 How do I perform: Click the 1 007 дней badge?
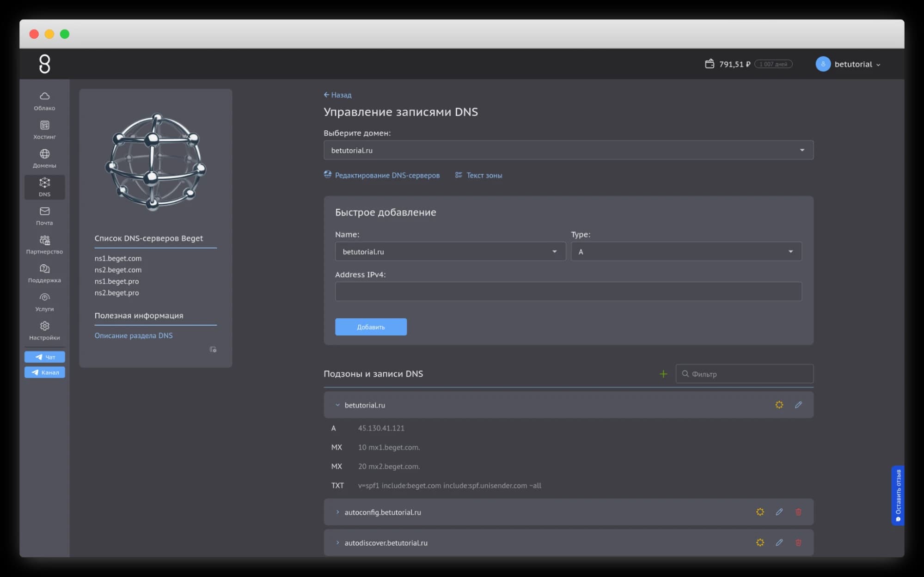coord(773,64)
